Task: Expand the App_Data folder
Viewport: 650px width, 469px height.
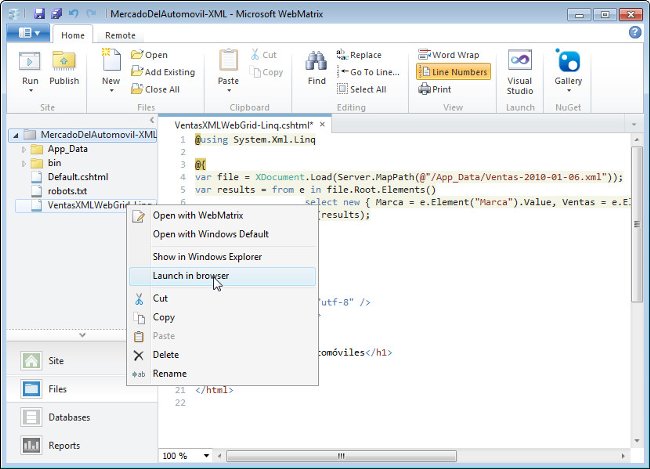Action: pos(24,149)
